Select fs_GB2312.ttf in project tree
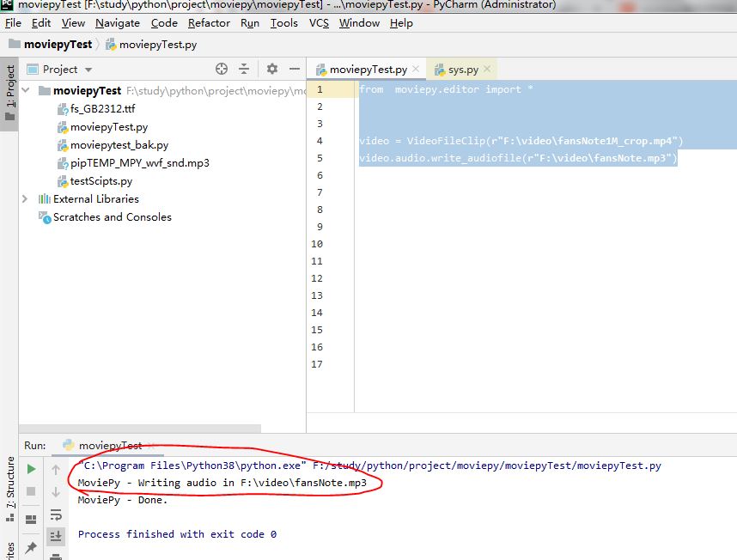Screen dimensions: 737x560 [x=96, y=109]
